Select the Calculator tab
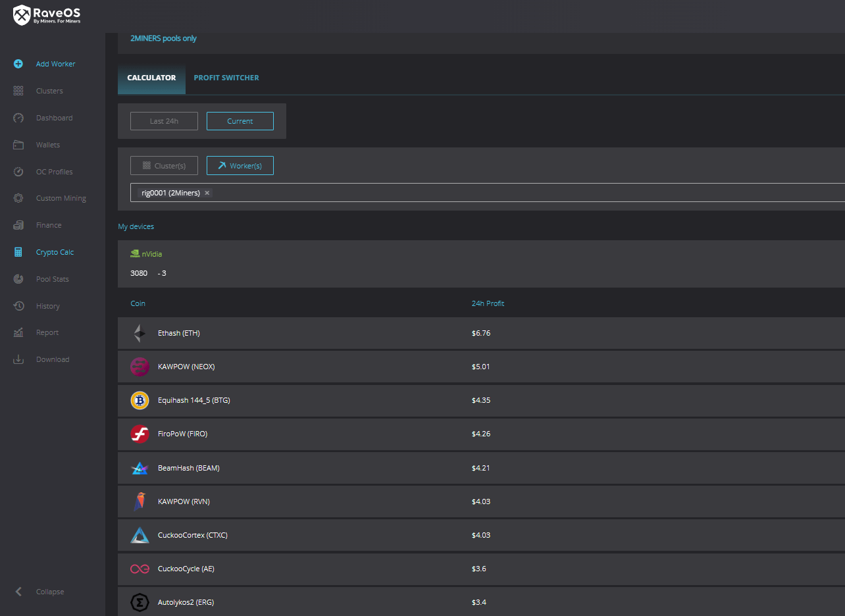The height and width of the screenshot is (616, 845). coord(151,78)
